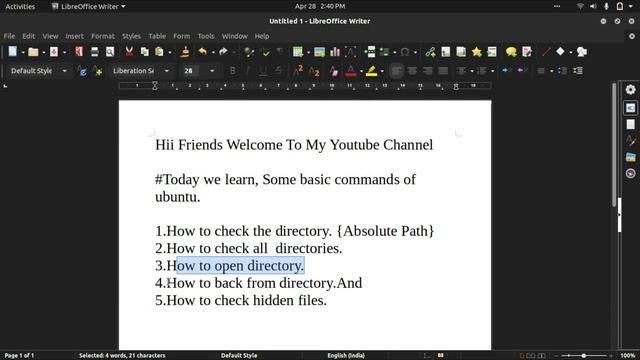Open the font color dropdown arrow
The height and width of the screenshot is (360, 640).
[361, 71]
